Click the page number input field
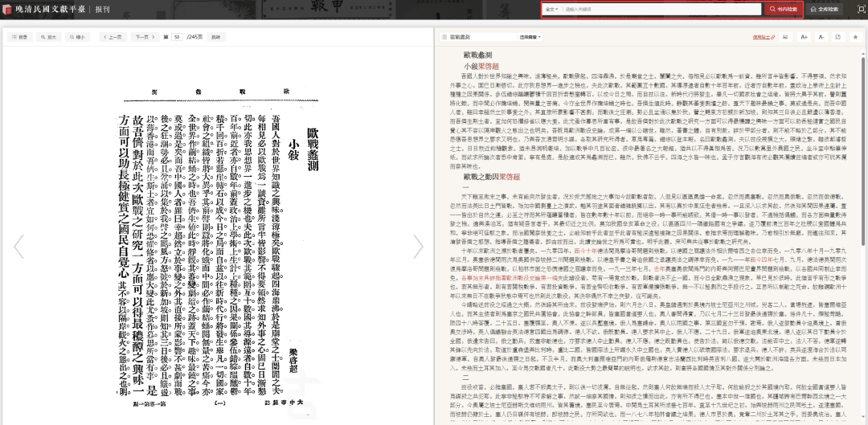This screenshot has height=425, width=868. 177,37
